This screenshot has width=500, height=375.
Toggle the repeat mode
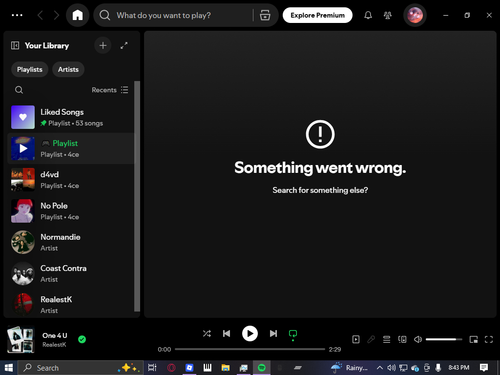click(x=293, y=334)
